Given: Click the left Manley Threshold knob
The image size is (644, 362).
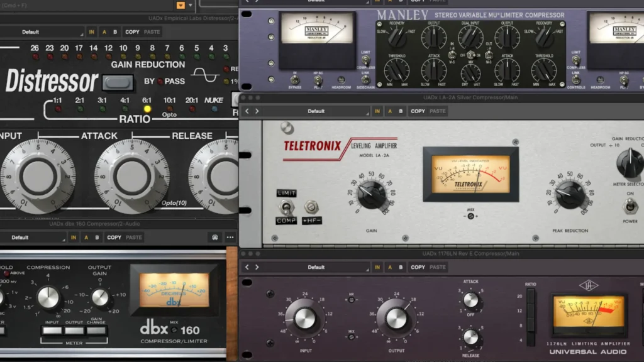Looking at the screenshot, I should pos(397,70).
